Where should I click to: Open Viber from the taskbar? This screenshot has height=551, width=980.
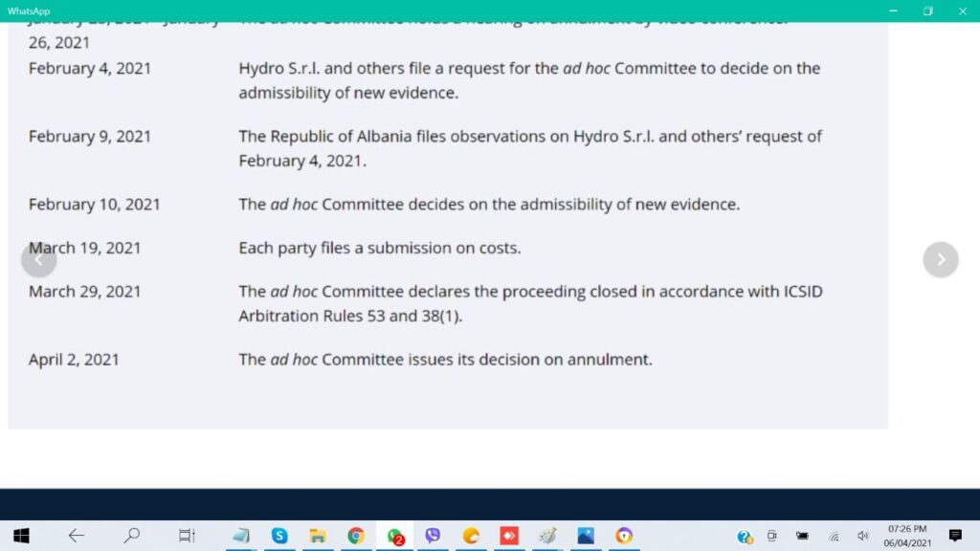[433, 536]
